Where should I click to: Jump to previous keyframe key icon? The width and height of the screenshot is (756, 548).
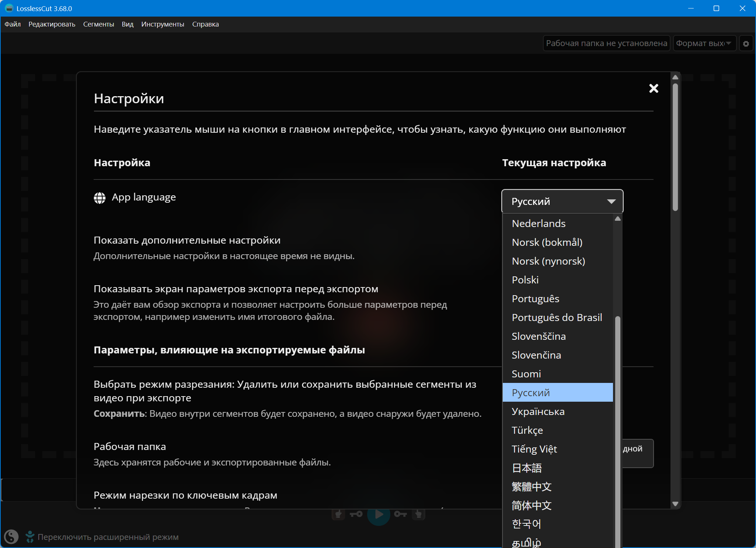(x=356, y=514)
